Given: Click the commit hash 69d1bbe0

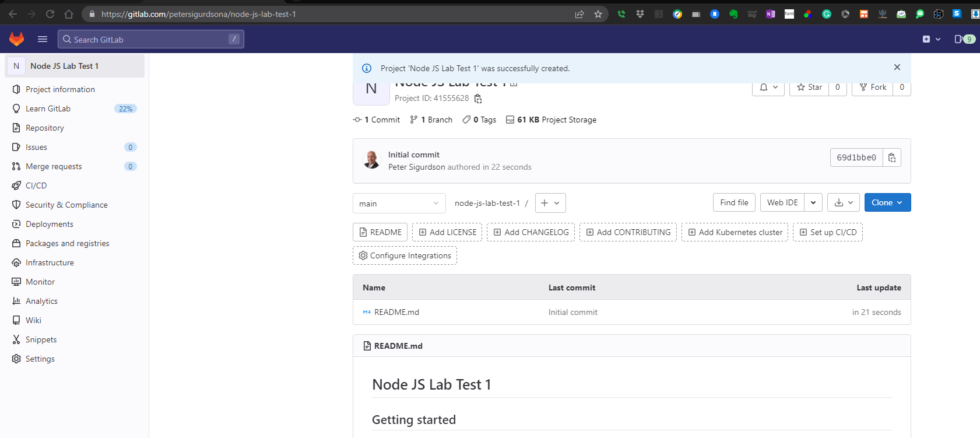Looking at the screenshot, I should coord(856,157).
